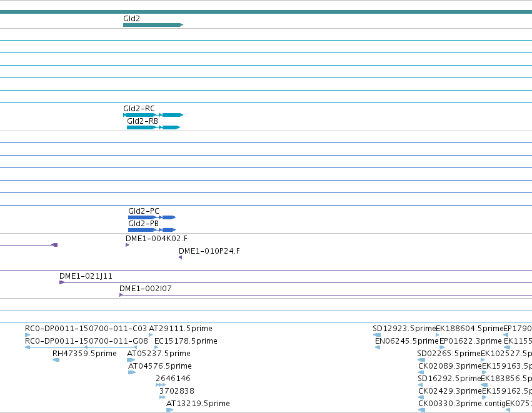Click the arrow glyph under 2646146
This screenshot has height=413, width=532.
(x=161, y=385)
